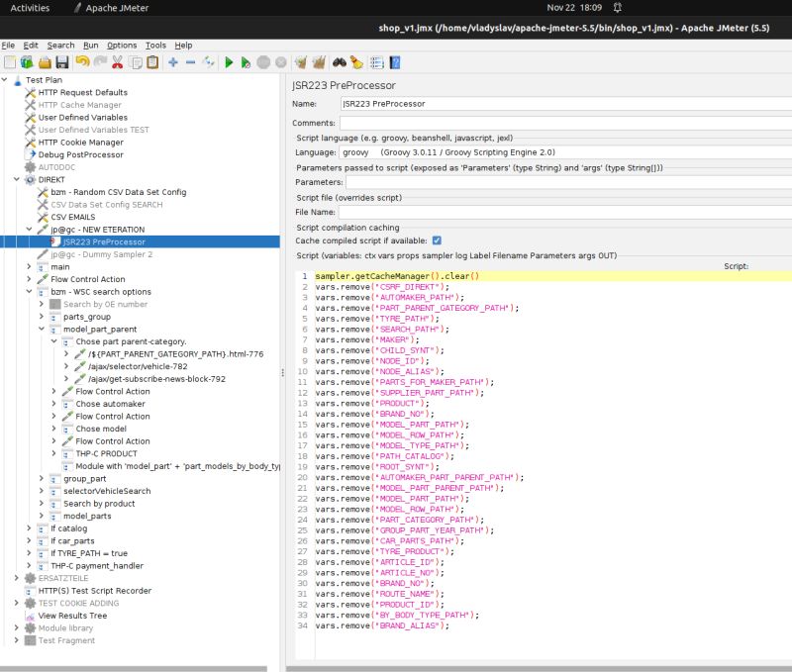Undo the last change

point(81,61)
